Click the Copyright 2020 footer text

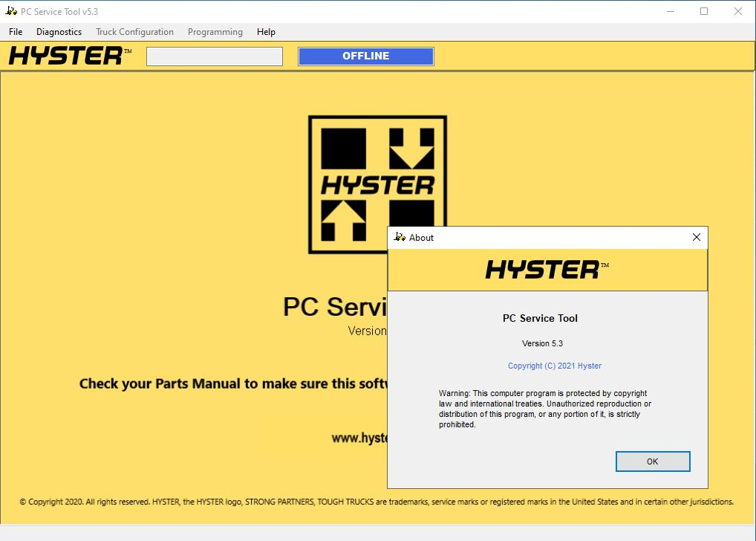tap(377, 502)
